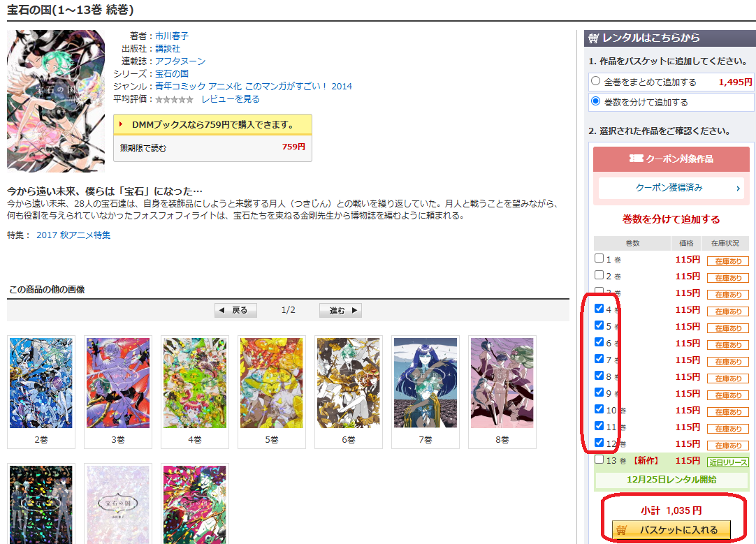Click the バスケットに入れる button
The image size is (756, 544).
point(671,531)
